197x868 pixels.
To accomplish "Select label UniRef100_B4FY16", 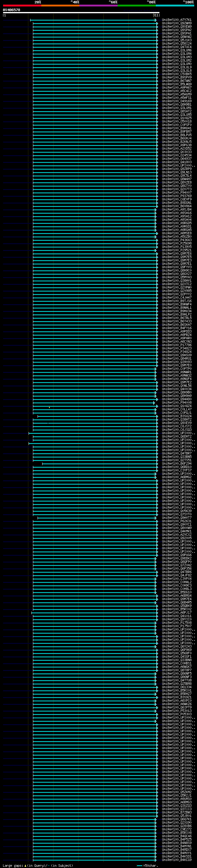I will tap(176, 328).
